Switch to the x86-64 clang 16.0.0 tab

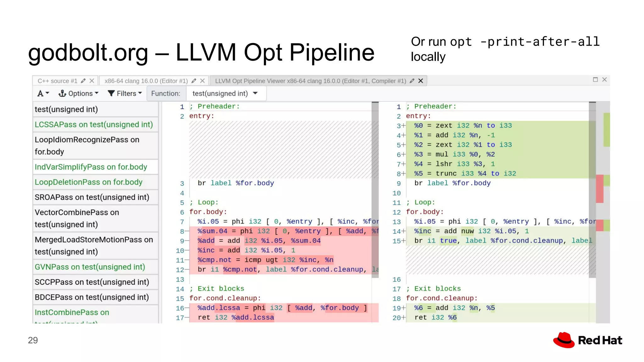click(146, 81)
